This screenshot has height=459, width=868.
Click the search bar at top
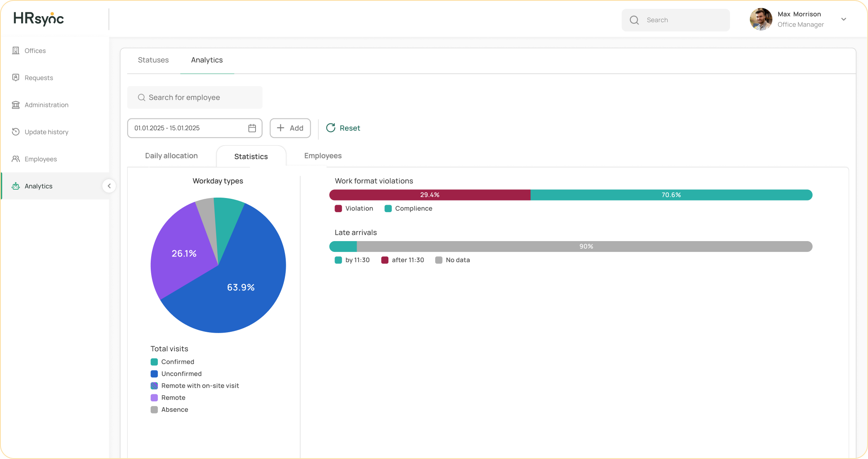point(676,19)
